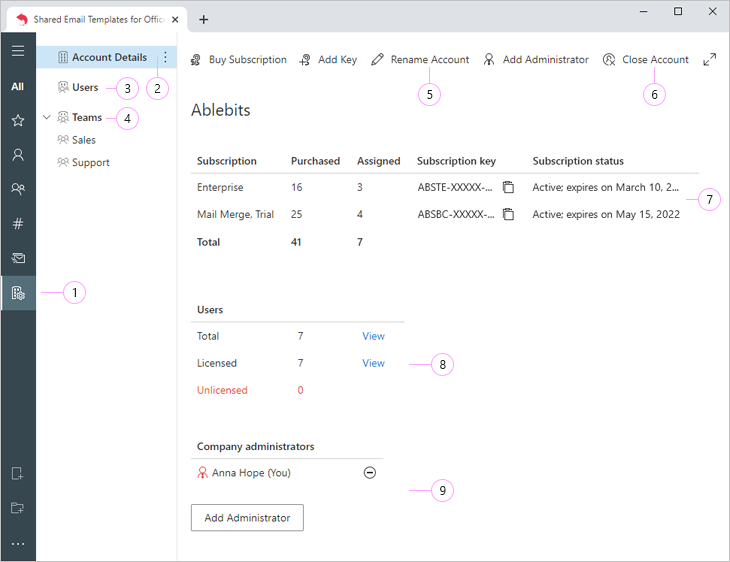Copy the Mail Merge Trial subscription key
The image size is (730, 562).
(508, 214)
